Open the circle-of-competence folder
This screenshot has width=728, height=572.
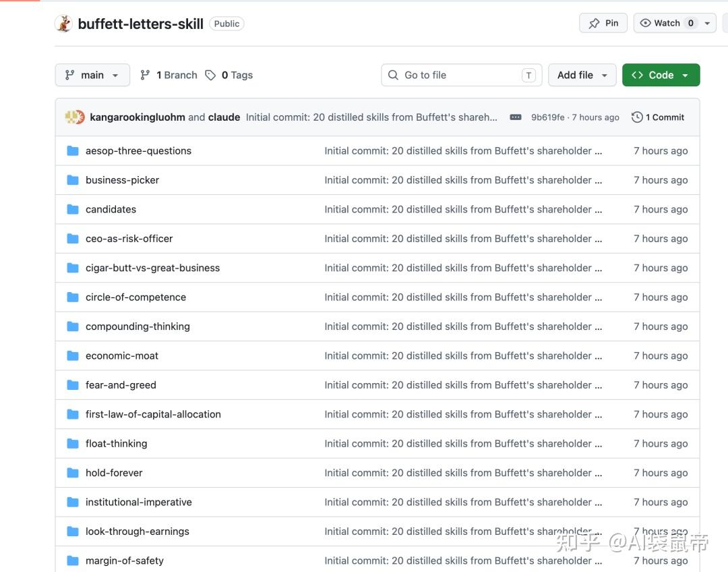(135, 297)
